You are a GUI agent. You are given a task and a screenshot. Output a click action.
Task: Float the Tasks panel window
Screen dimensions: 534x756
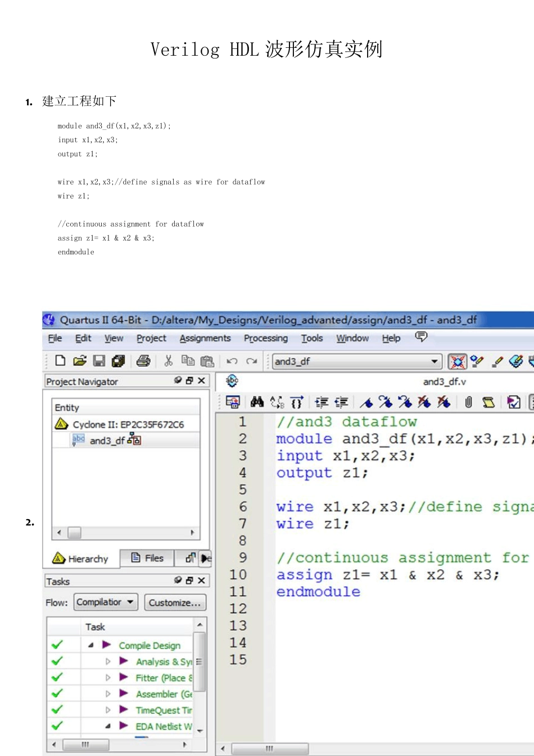tap(189, 580)
